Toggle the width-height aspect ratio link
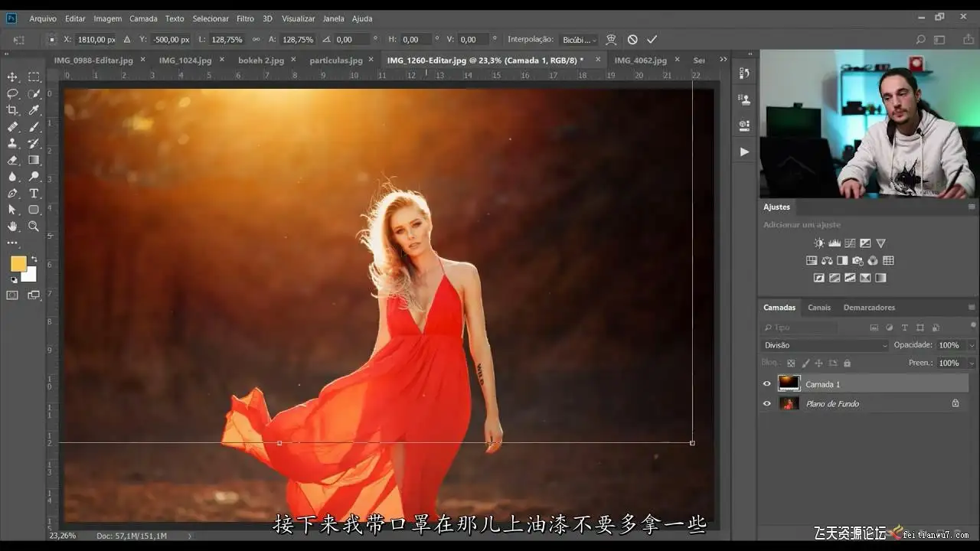 pyautogui.click(x=256, y=39)
